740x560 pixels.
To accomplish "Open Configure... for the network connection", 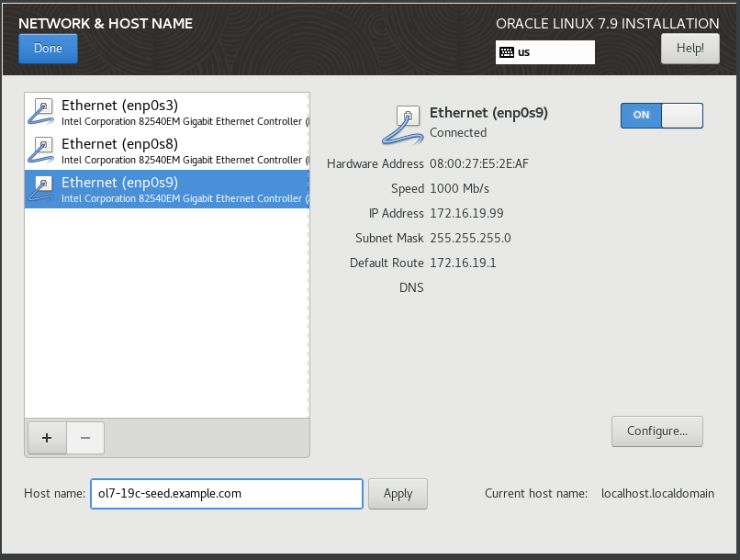I will (x=656, y=431).
